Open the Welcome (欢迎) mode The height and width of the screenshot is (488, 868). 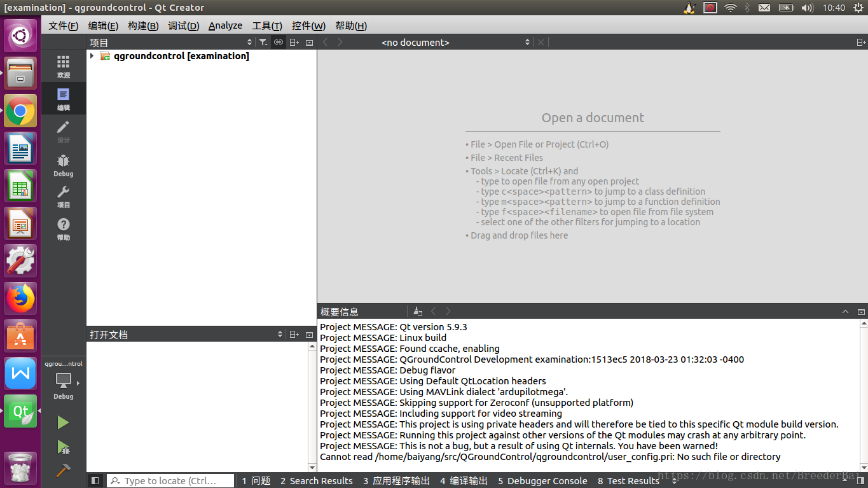tap(63, 66)
